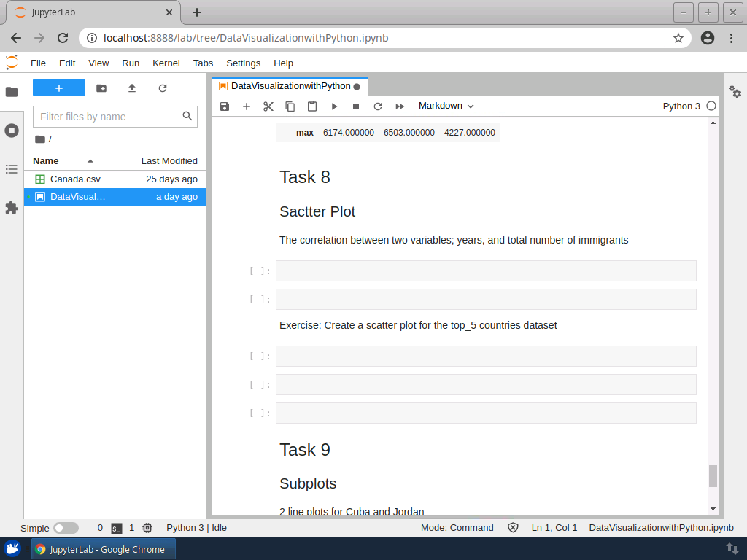Run the selected cell play icon

point(334,106)
